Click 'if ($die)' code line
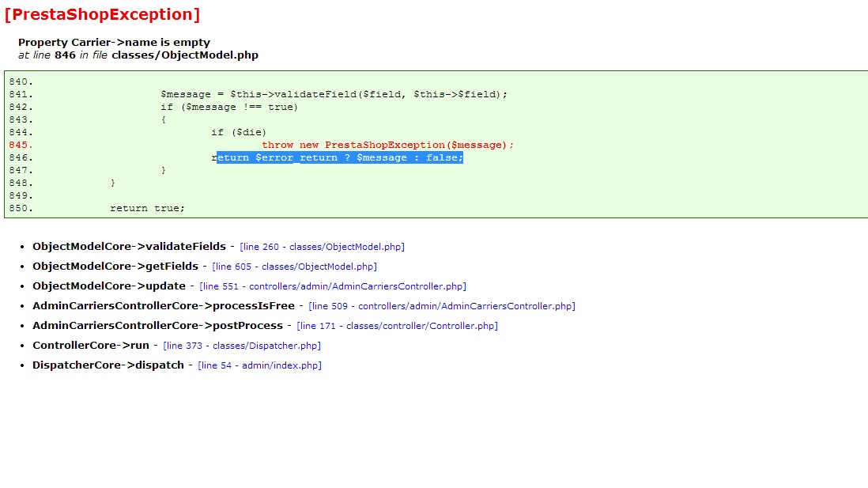 tap(239, 132)
